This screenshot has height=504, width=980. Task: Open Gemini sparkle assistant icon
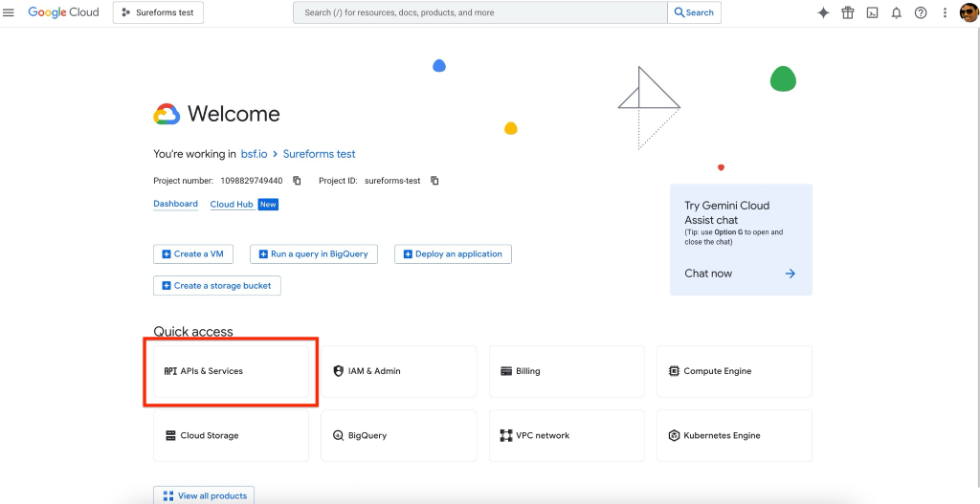point(823,12)
